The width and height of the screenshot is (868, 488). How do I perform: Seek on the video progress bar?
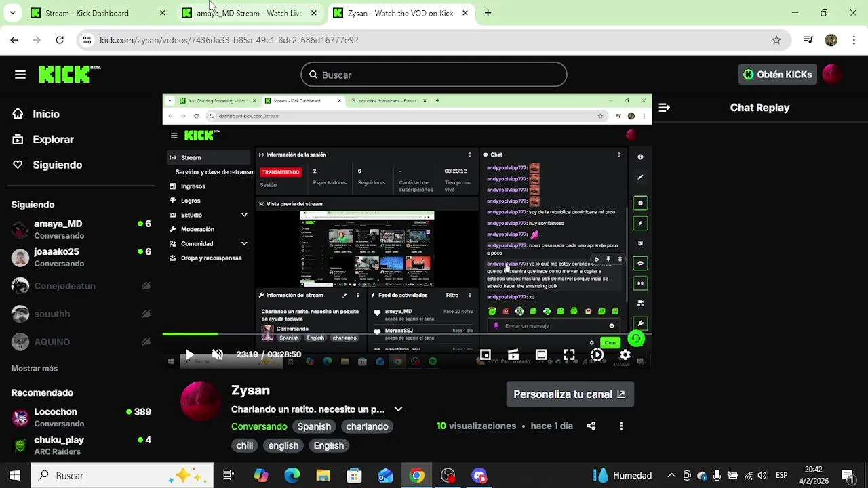coord(407,334)
